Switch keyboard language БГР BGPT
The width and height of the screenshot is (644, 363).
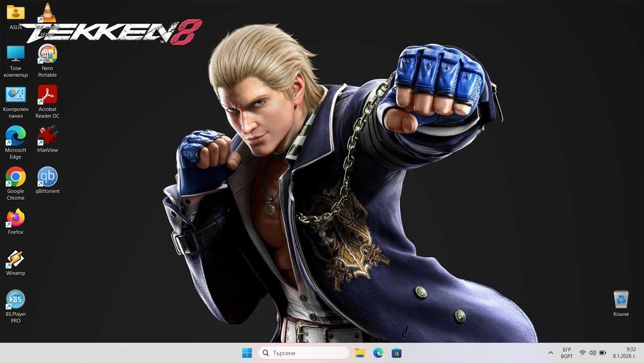coord(567,353)
